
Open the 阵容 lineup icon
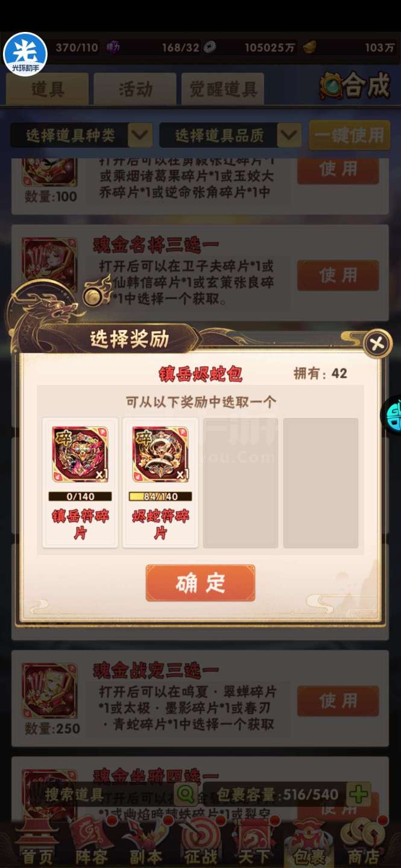tap(92, 842)
